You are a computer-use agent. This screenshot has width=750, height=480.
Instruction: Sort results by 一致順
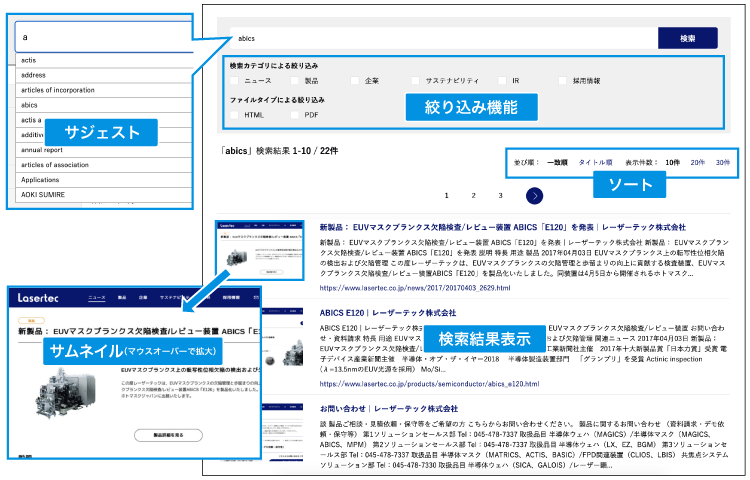(x=557, y=163)
